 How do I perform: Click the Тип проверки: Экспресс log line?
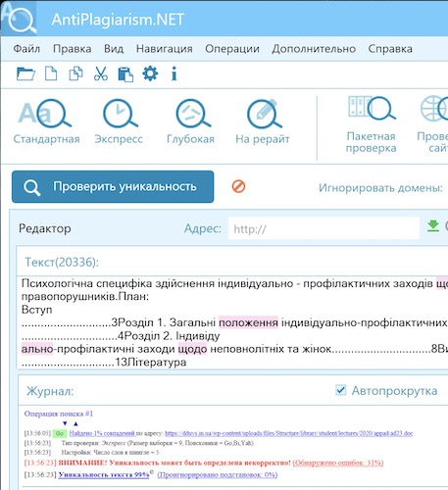click(x=157, y=443)
